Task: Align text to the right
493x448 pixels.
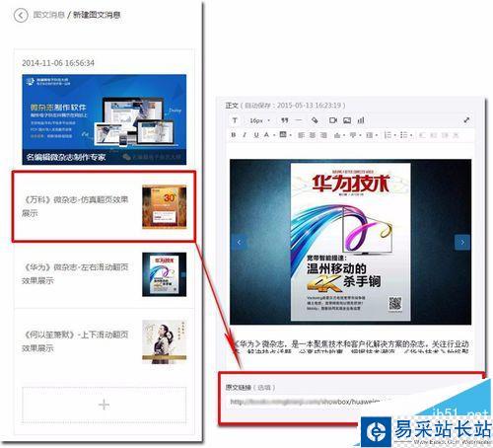Action: coord(323,135)
